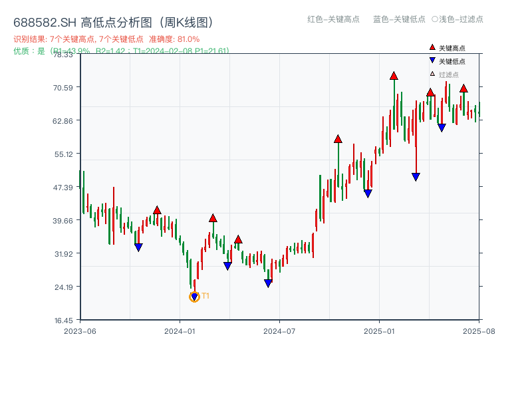Click the hollow filter-point triangle in the legend
Viewport: 532px width, 399px height.
(432, 74)
